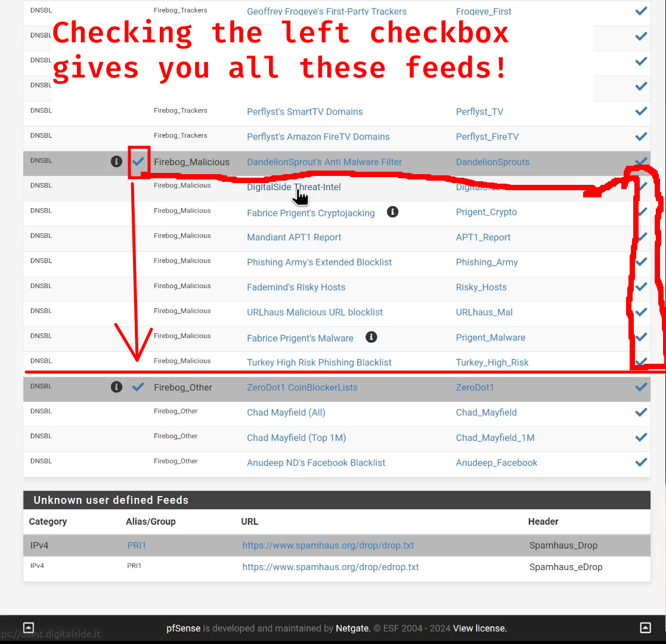
Task: Click the add checkmark for Prigent_Malware feed
Action: (x=641, y=337)
